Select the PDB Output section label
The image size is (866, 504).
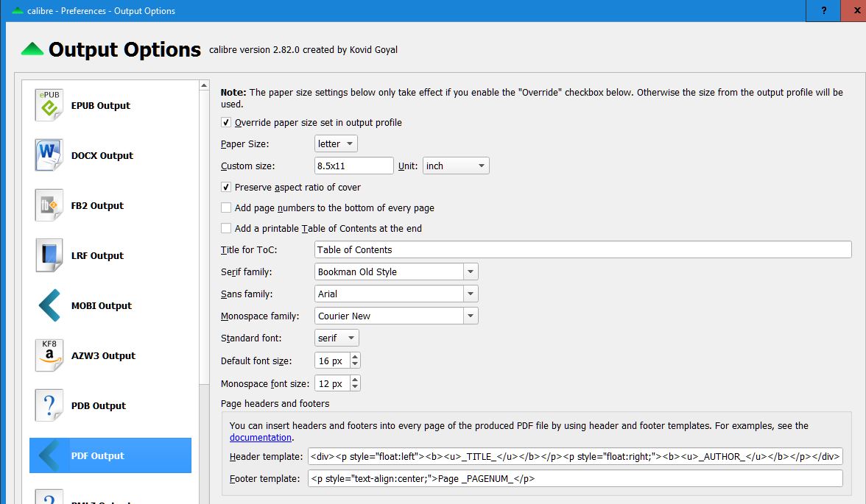[x=99, y=405]
